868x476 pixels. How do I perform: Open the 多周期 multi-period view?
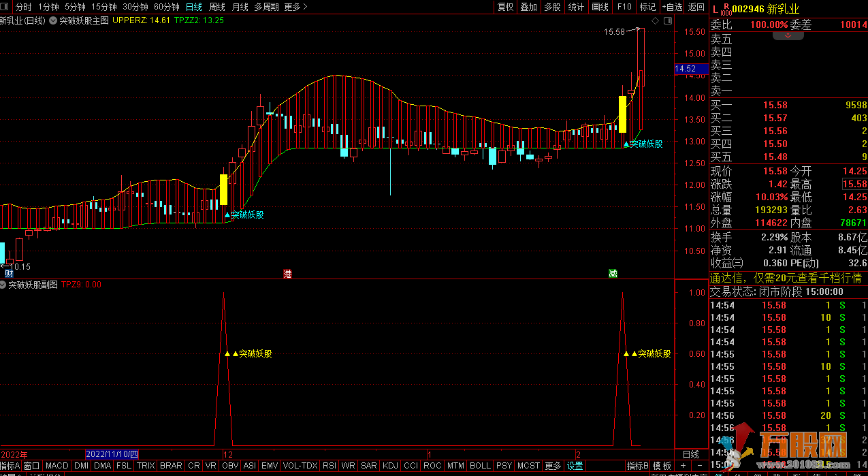point(267,7)
